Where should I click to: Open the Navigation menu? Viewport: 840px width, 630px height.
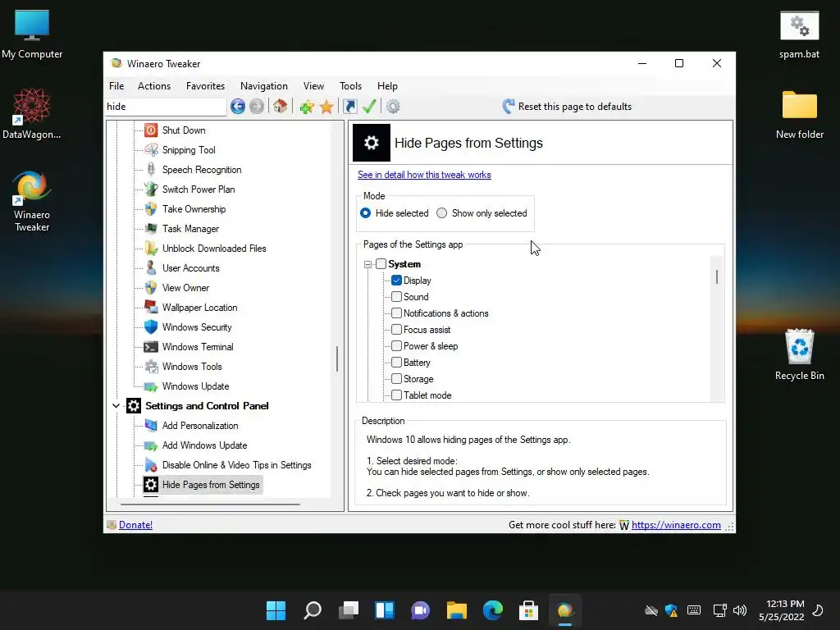click(263, 85)
